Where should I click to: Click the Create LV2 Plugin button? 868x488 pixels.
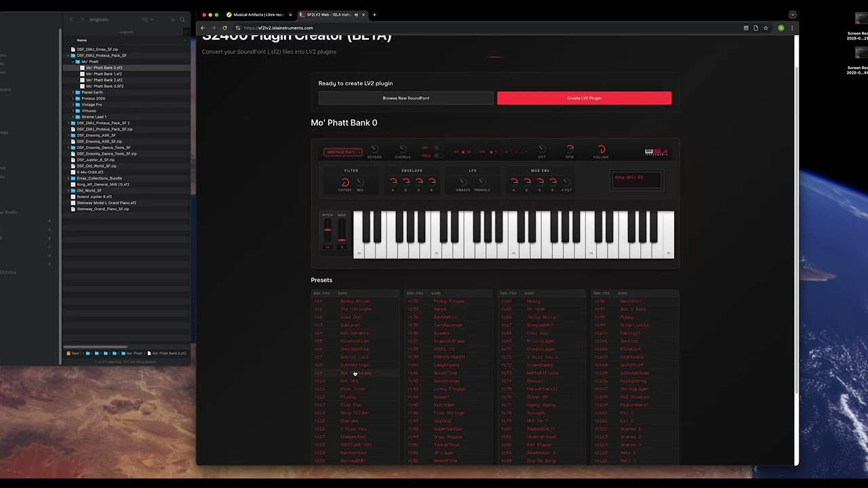[584, 98]
